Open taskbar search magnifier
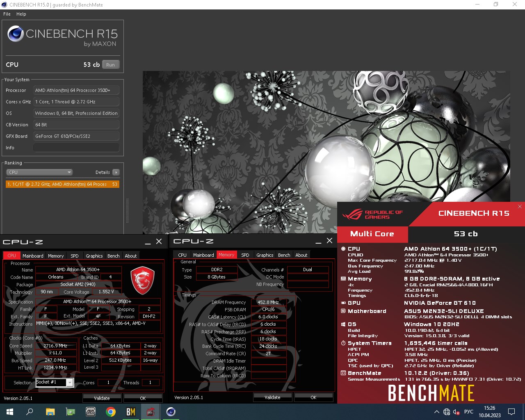This screenshot has height=420, width=525. click(30, 412)
